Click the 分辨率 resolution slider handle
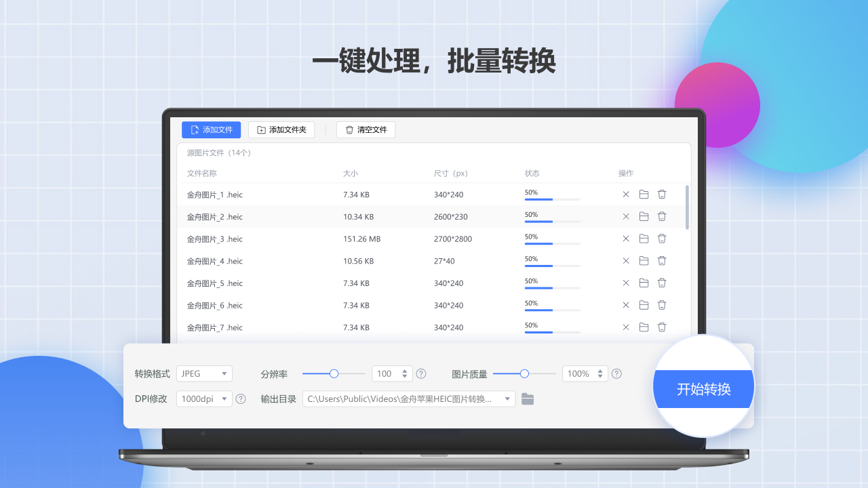 point(333,373)
